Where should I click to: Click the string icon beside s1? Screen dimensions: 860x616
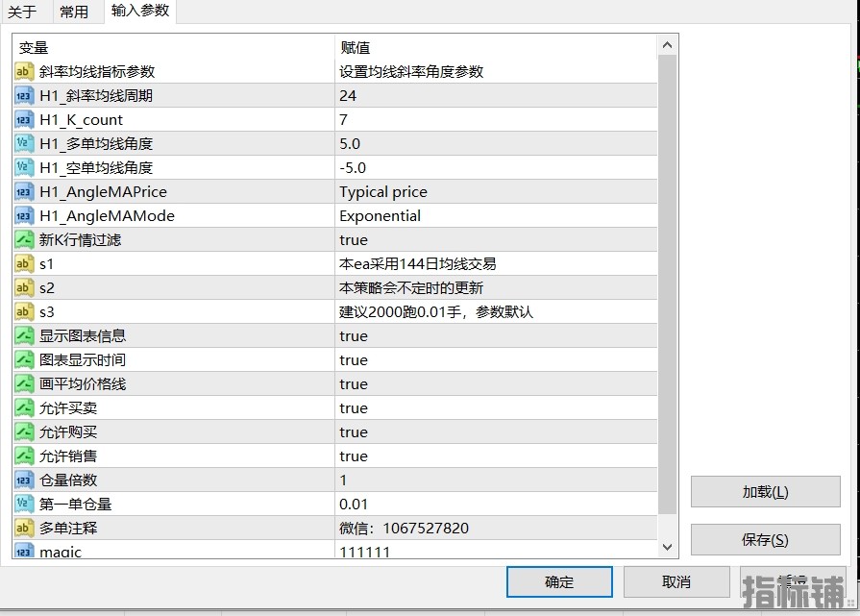pyautogui.click(x=24, y=264)
